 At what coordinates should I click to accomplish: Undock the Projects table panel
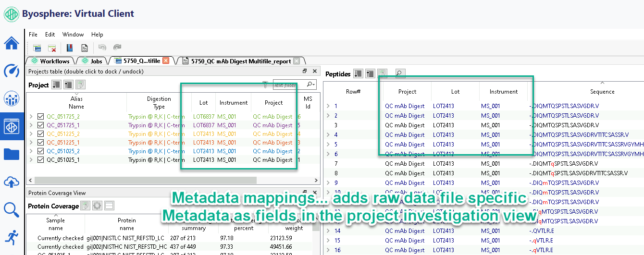pyautogui.click(x=305, y=71)
